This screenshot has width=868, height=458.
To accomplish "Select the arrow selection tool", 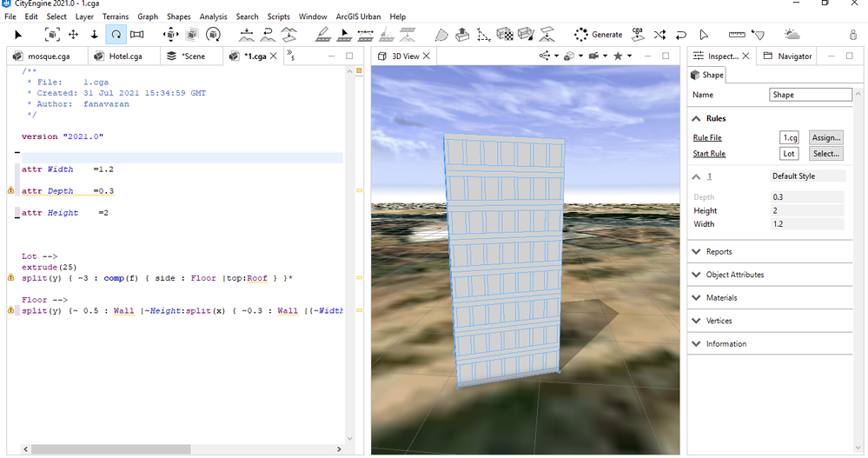I will (x=18, y=35).
